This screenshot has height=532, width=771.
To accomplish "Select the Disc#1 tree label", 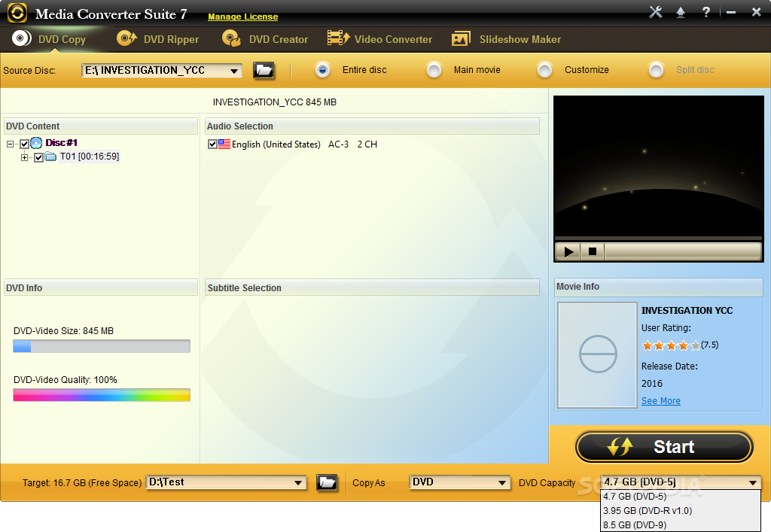I will [61, 143].
